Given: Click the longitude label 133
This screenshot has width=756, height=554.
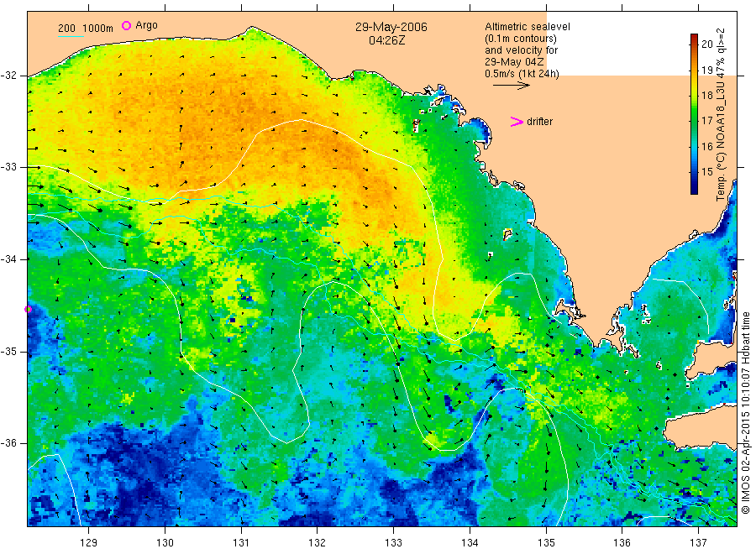Looking at the screenshot, I should 393,543.
